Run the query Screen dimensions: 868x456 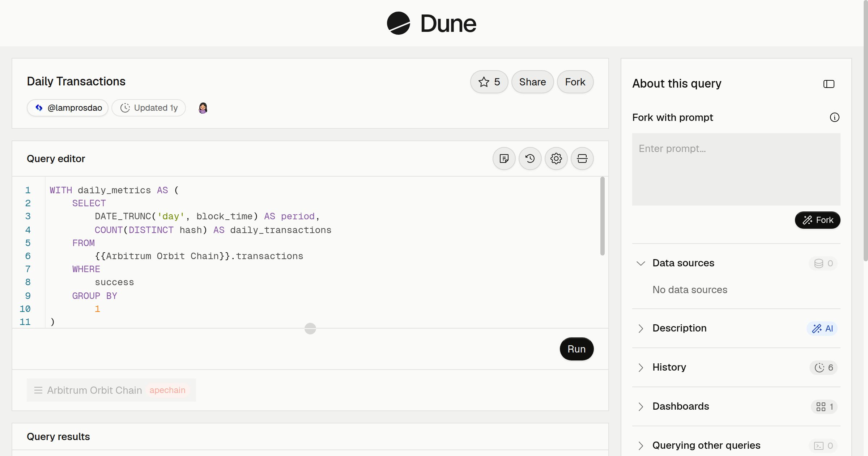coord(576,349)
